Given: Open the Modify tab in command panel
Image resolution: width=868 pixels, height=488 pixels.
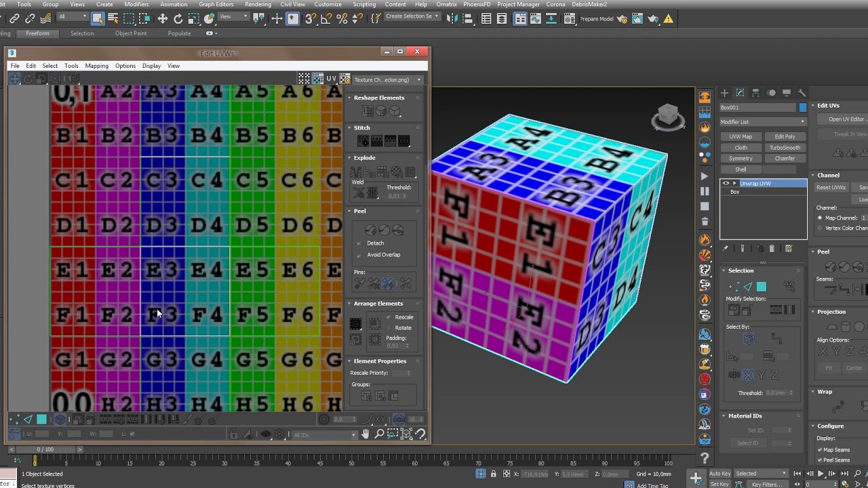Looking at the screenshot, I should pos(740,93).
